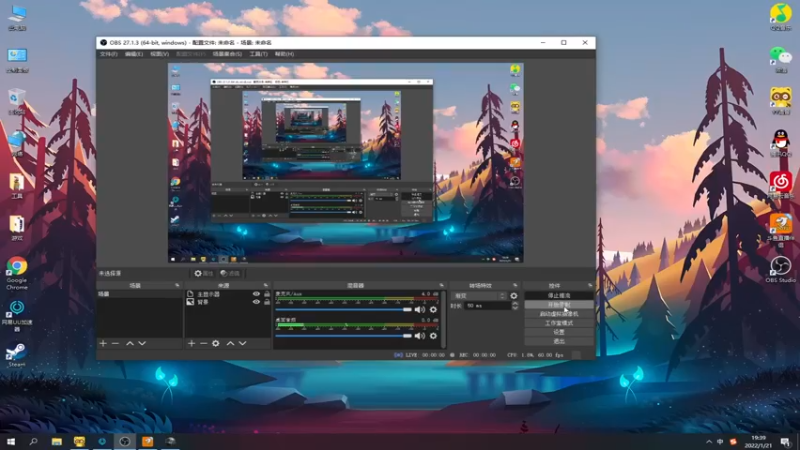Screen dimensions: 800x450
Task: Open QQ Music desktop icon
Action: 781,17
